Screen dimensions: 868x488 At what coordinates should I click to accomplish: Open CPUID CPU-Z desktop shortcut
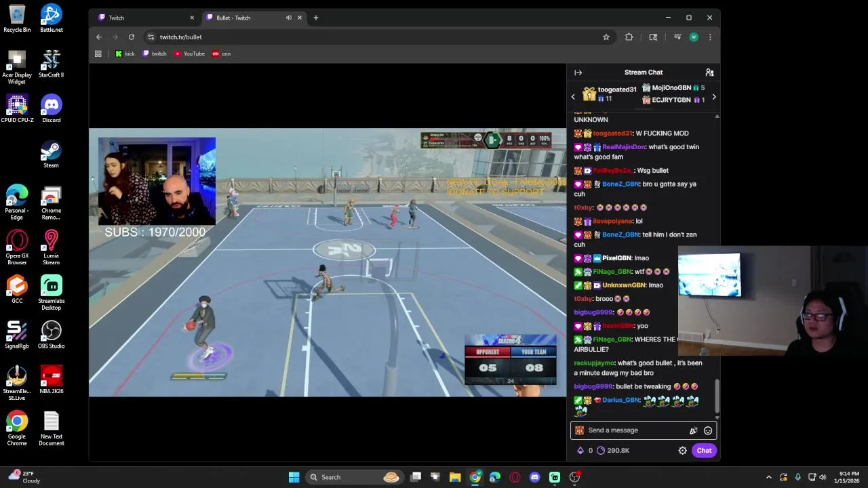pos(17,108)
